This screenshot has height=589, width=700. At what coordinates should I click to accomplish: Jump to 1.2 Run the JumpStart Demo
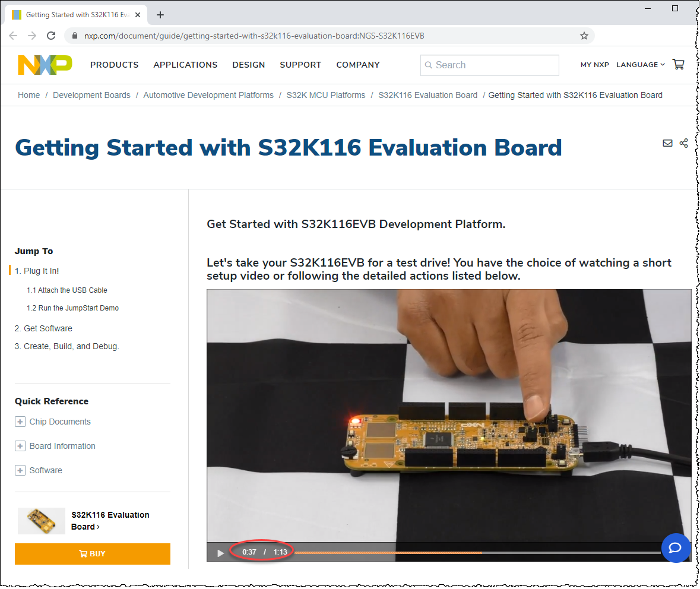(x=73, y=308)
